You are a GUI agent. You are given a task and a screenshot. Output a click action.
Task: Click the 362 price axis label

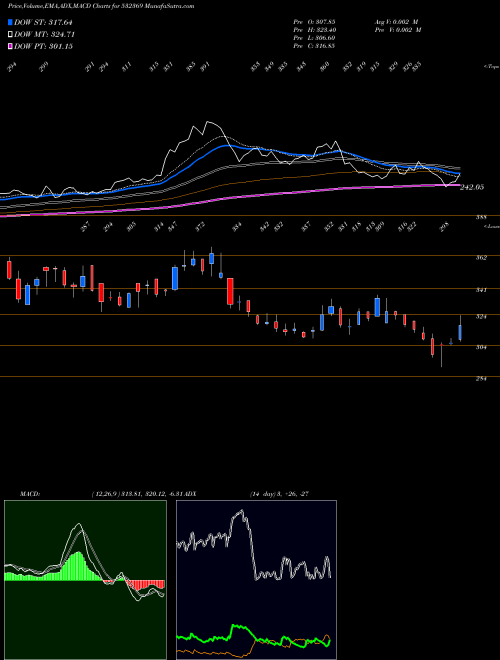[481, 258]
